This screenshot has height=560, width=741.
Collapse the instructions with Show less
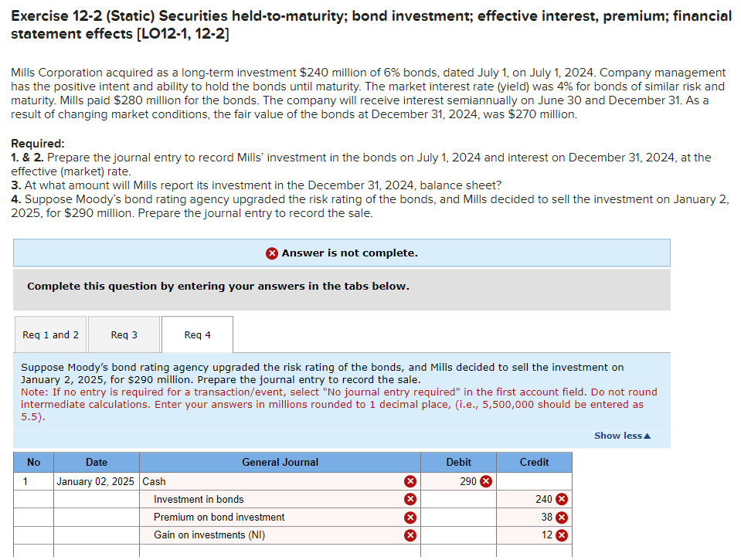(621, 436)
